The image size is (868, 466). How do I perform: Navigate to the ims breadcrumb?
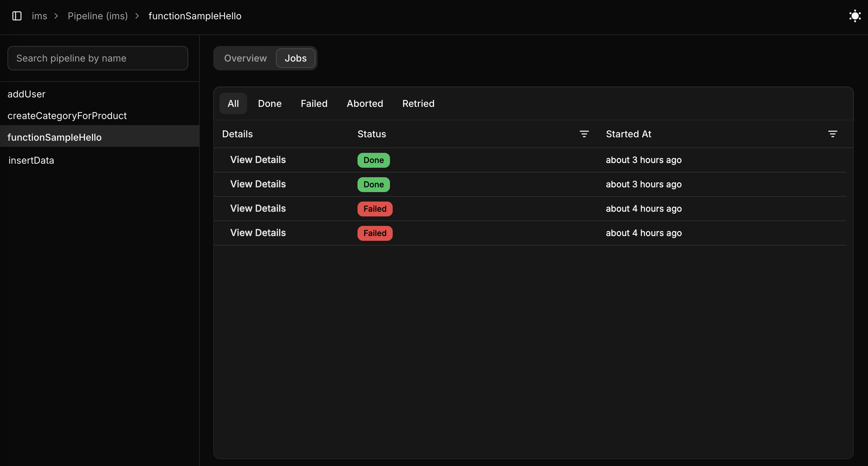click(x=40, y=16)
